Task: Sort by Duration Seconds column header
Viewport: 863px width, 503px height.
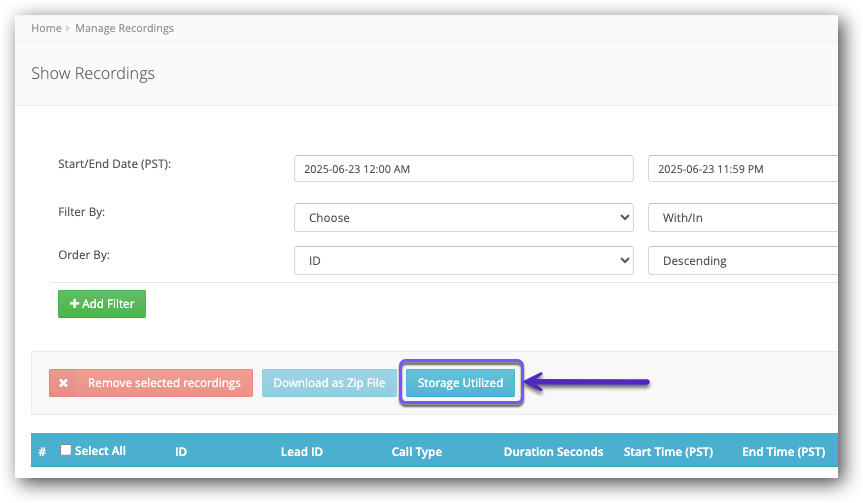Action: (x=553, y=452)
